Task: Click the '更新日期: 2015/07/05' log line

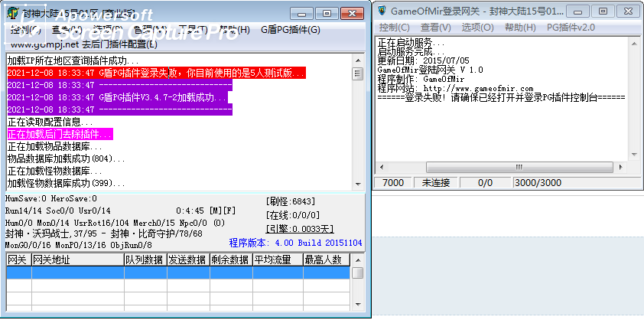Action: 424,60
